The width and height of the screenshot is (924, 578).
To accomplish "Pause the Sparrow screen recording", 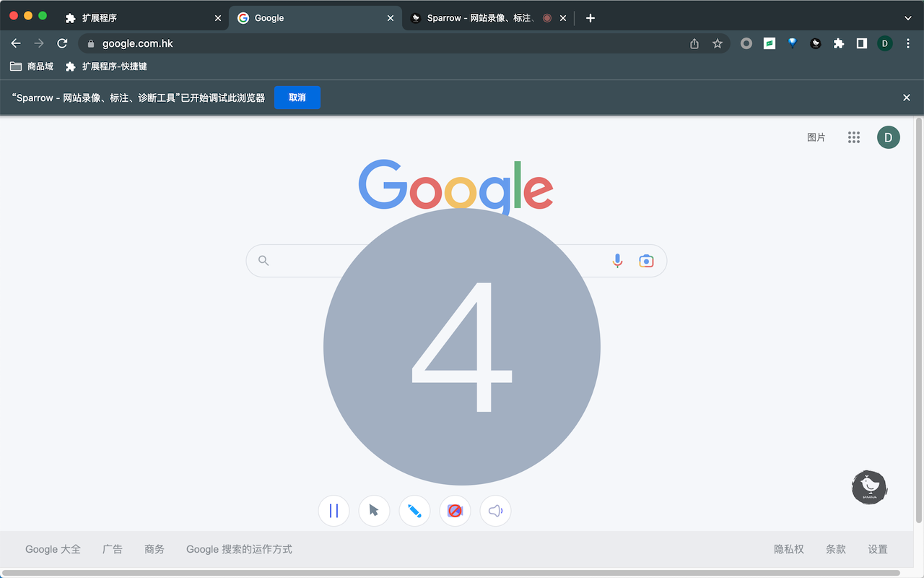I will point(334,511).
